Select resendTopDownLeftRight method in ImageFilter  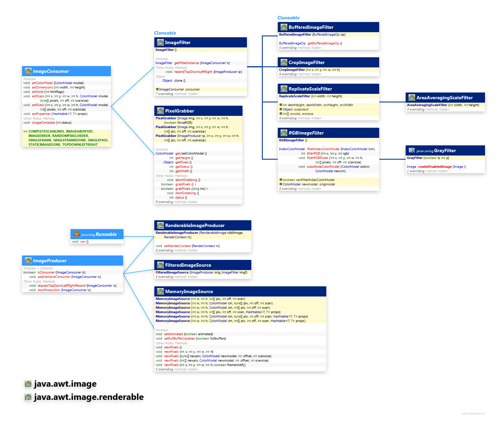[x=193, y=71]
